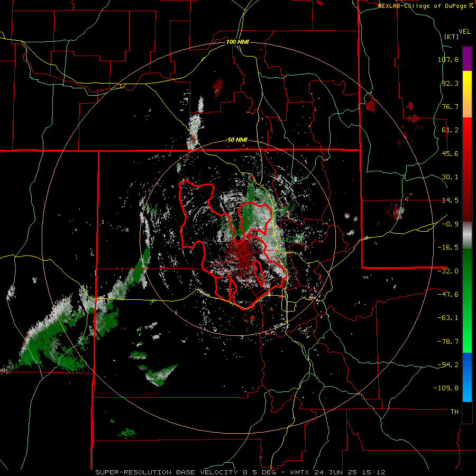The height and width of the screenshot is (476, 476).
Task: Click the -78.7 scale value
Action: tap(448, 342)
